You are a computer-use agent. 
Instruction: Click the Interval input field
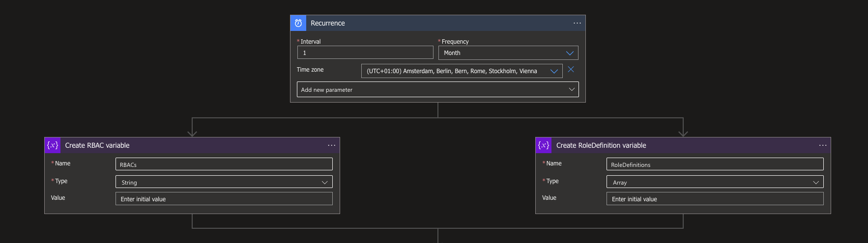click(365, 53)
